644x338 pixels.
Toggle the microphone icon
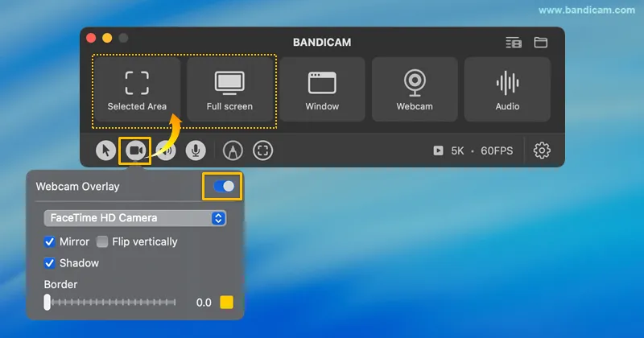pyautogui.click(x=196, y=150)
